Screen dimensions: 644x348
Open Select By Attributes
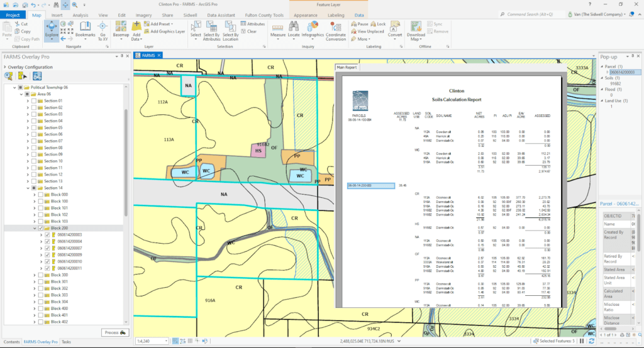tap(211, 31)
